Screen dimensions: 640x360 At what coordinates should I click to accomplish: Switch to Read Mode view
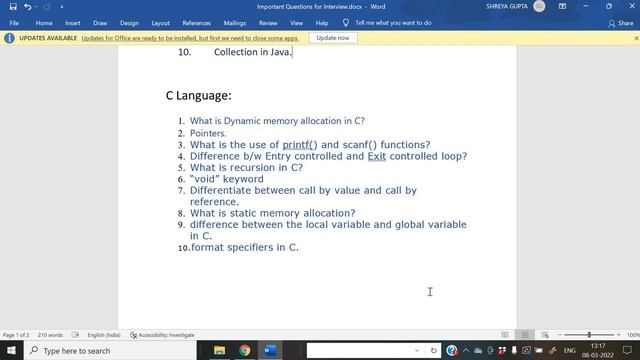505,335
